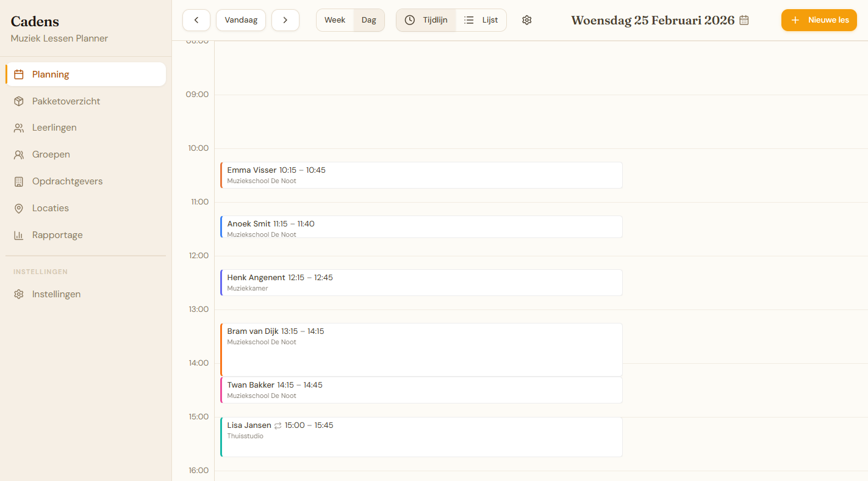Click the Pakketoverzicht box icon

[x=19, y=101]
